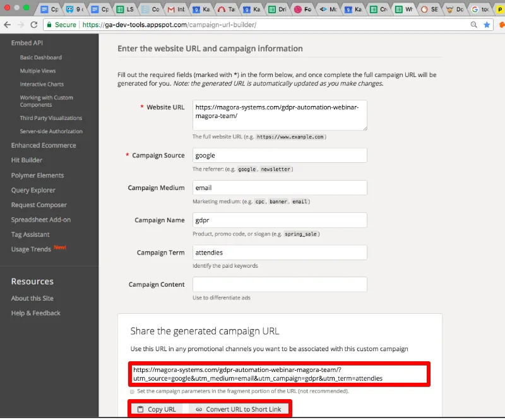Click the browser forward arrow
This screenshot has width=505, height=420.
21,25
